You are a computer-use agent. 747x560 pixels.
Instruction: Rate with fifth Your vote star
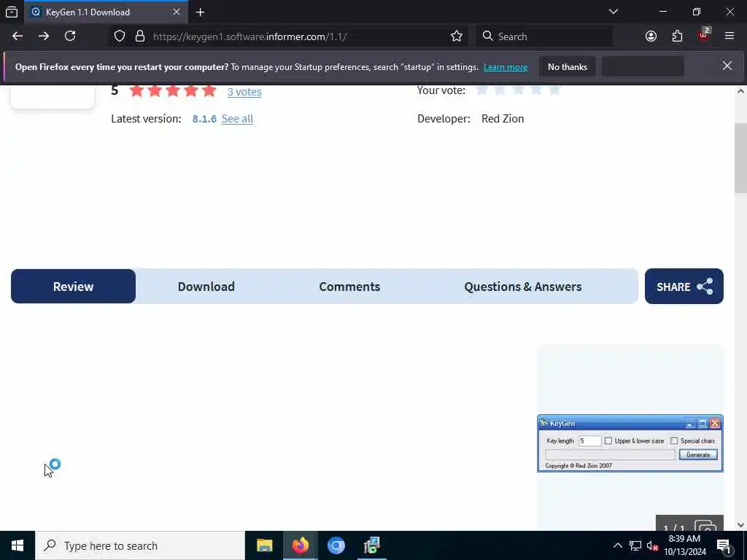click(554, 90)
